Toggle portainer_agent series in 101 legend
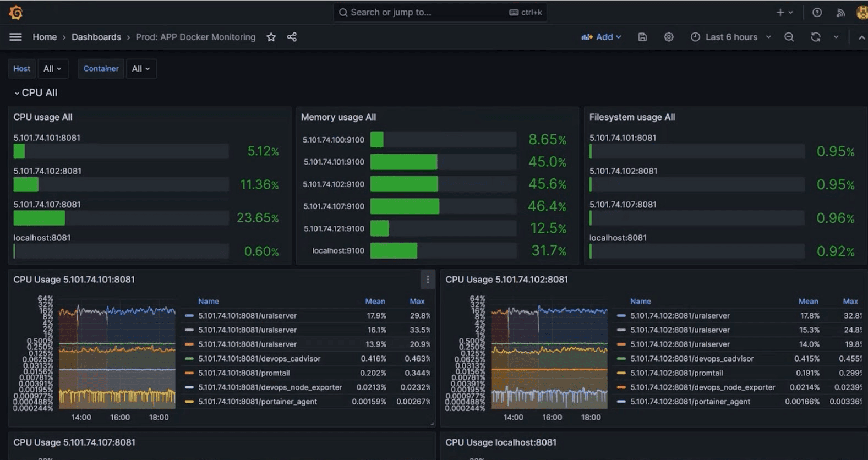 [x=257, y=402]
